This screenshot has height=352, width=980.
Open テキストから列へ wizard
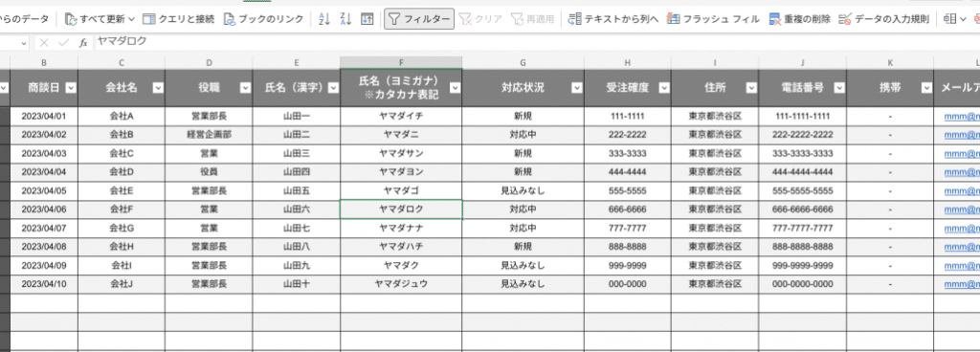pos(613,19)
